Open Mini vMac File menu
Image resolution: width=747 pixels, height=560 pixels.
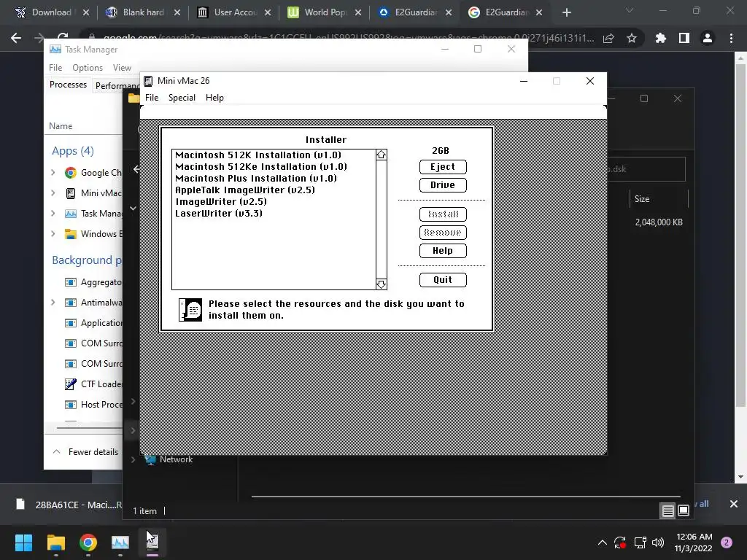click(152, 97)
